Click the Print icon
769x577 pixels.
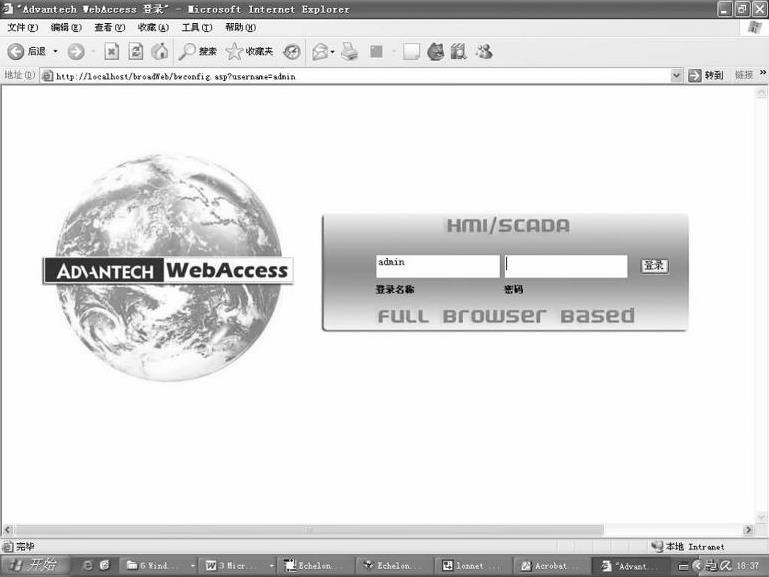(350, 51)
